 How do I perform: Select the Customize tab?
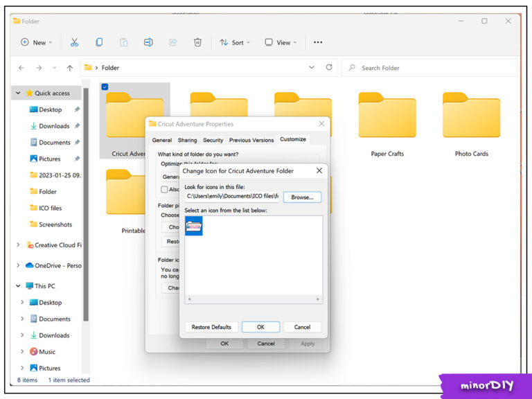coord(293,139)
